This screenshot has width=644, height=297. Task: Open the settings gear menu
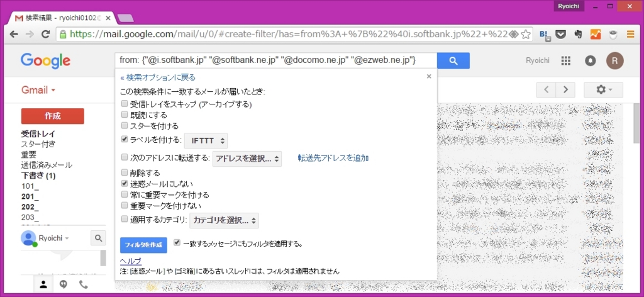pos(603,90)
